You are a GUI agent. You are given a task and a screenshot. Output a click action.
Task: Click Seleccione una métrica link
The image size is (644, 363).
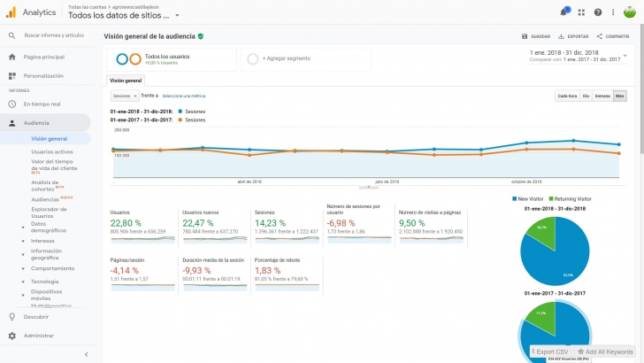pos(183,95)
